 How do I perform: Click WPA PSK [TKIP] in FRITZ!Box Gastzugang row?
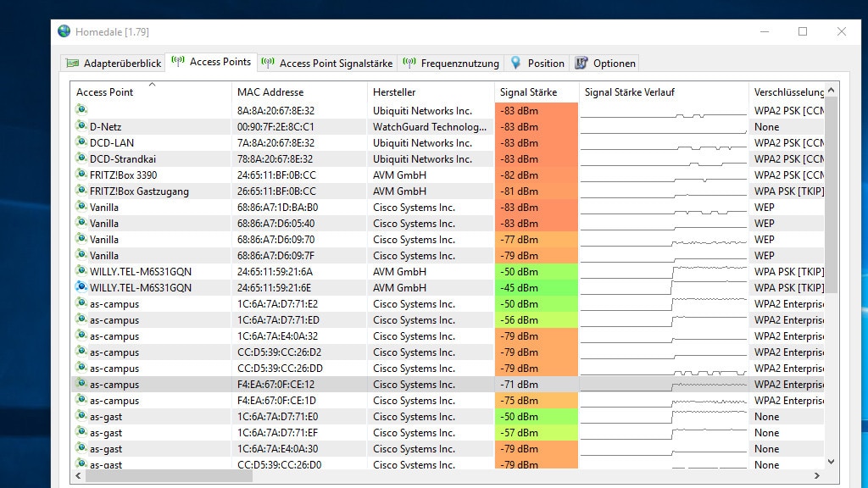(x=789, y=191)
